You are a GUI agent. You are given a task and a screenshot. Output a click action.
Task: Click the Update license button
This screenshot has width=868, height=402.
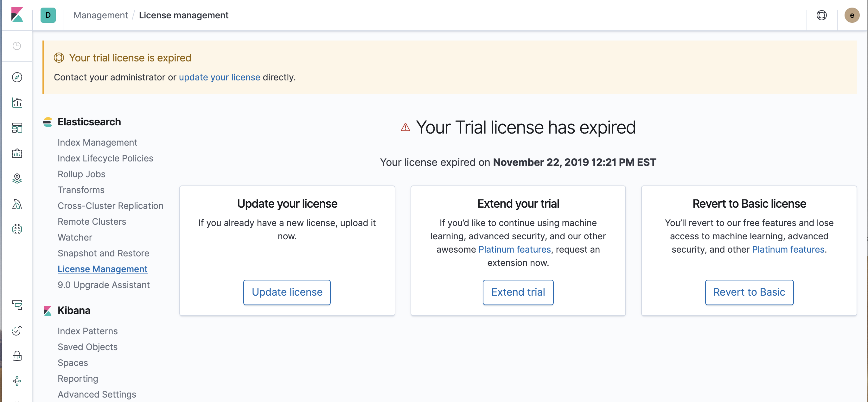(x=287, y=292)
